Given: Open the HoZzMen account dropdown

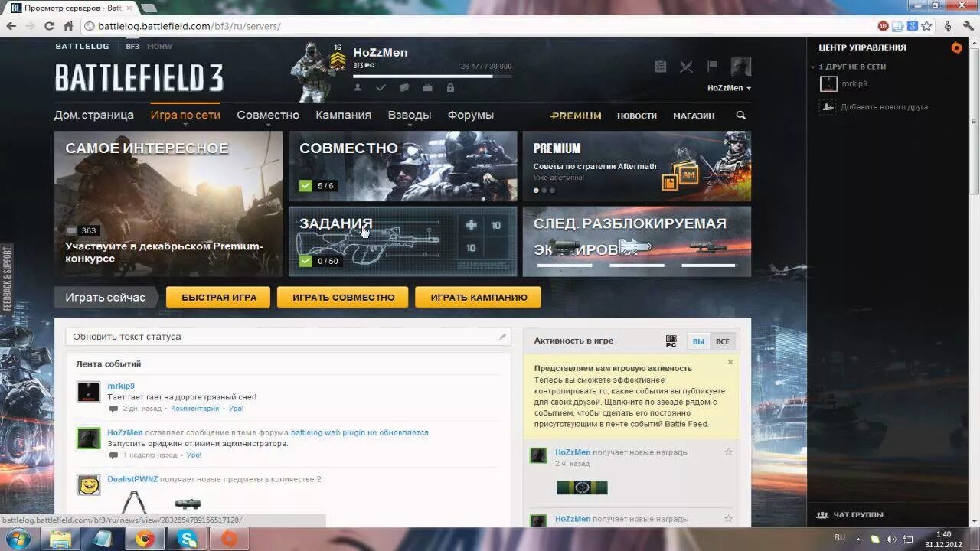Looking at the screenshot, I should (729, 88).
